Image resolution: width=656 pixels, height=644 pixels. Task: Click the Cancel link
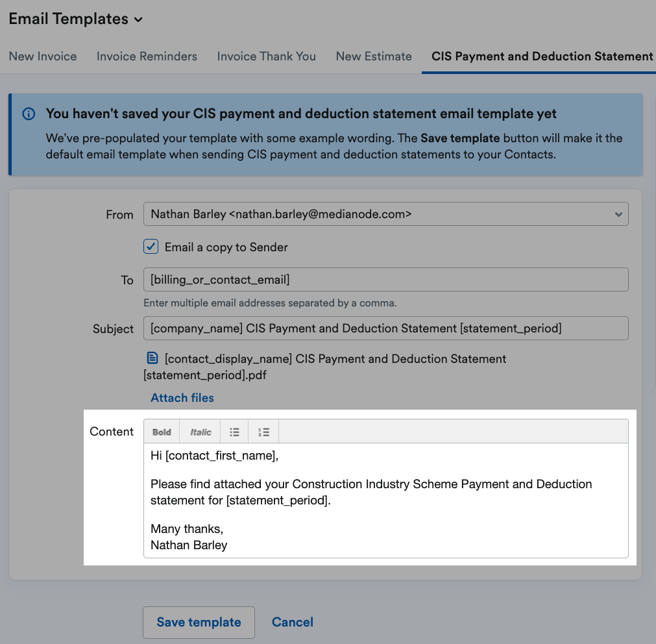(292, 622)
